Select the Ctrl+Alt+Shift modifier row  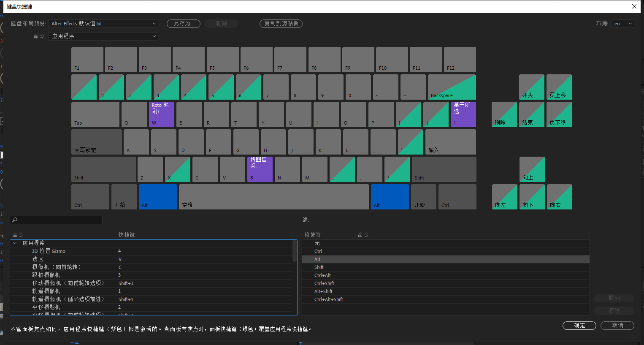446,299
